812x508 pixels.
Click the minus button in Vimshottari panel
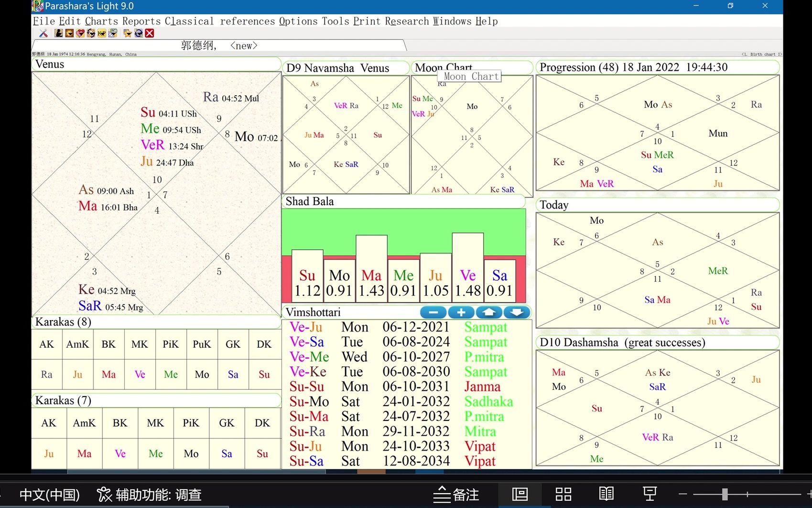click(x=433, y=312)
